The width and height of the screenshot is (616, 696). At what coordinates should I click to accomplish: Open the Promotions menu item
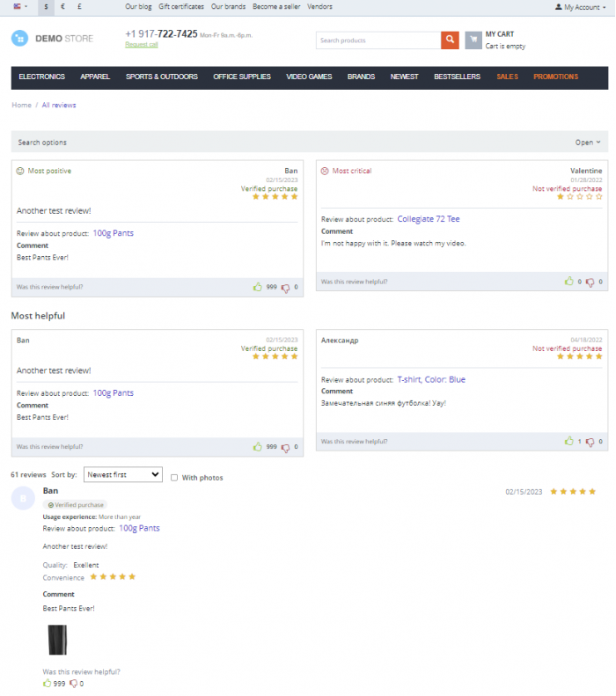[555, 77]
